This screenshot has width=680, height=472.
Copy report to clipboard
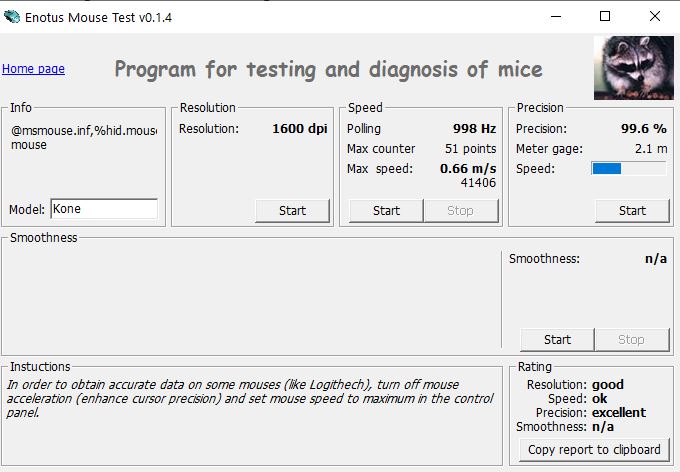(x=594, y=450)
